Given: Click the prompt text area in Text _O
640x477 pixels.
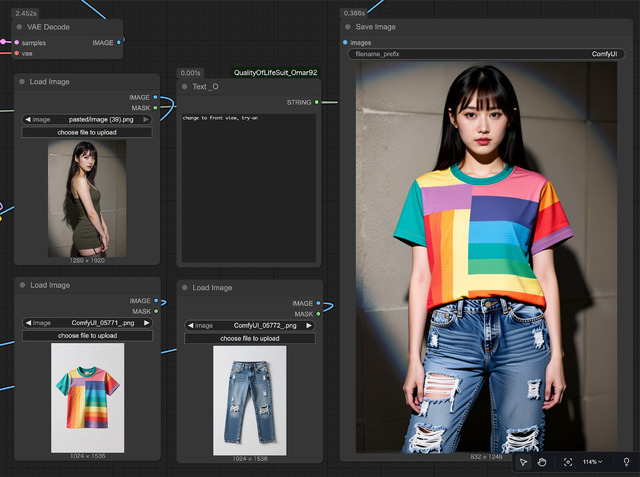Looking at the screenshot, I should [248, 185].
